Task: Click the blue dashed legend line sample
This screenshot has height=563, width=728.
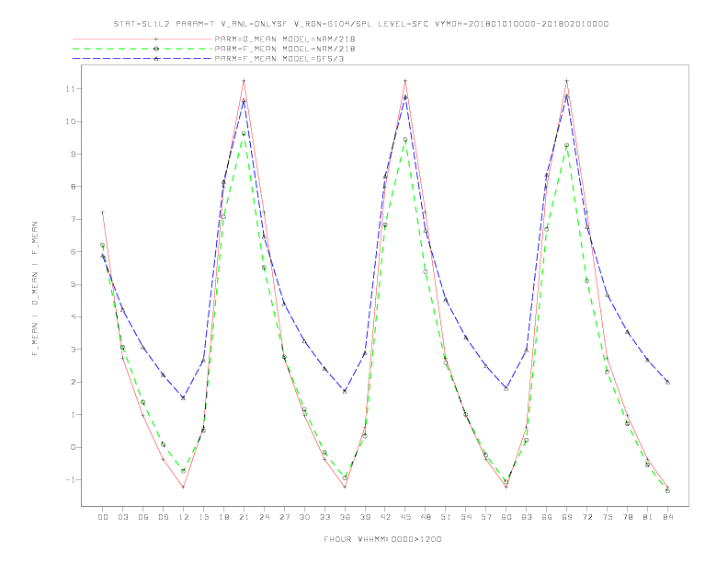Action: tap(142, 59)
